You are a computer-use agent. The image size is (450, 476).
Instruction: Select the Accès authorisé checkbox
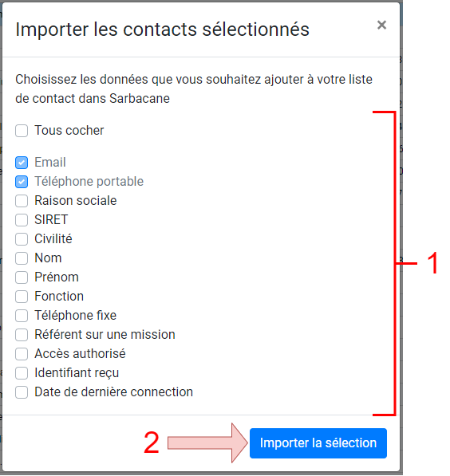click(x=22, y=354)
